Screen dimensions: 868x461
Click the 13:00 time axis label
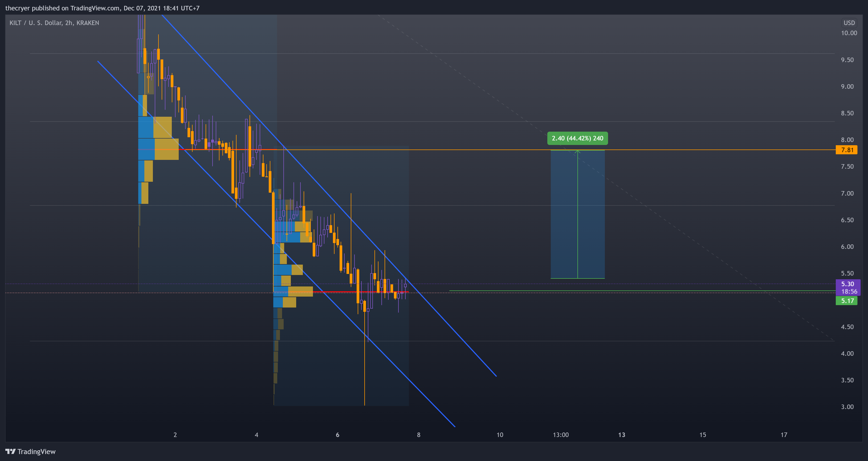point(561,435)
